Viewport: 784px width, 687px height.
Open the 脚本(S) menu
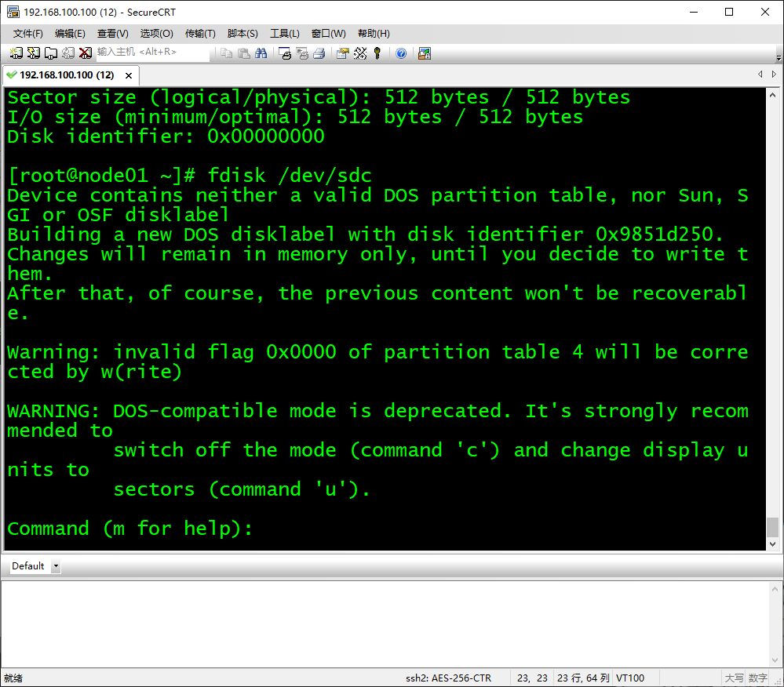pyautogui.click(x=242, y=34)
